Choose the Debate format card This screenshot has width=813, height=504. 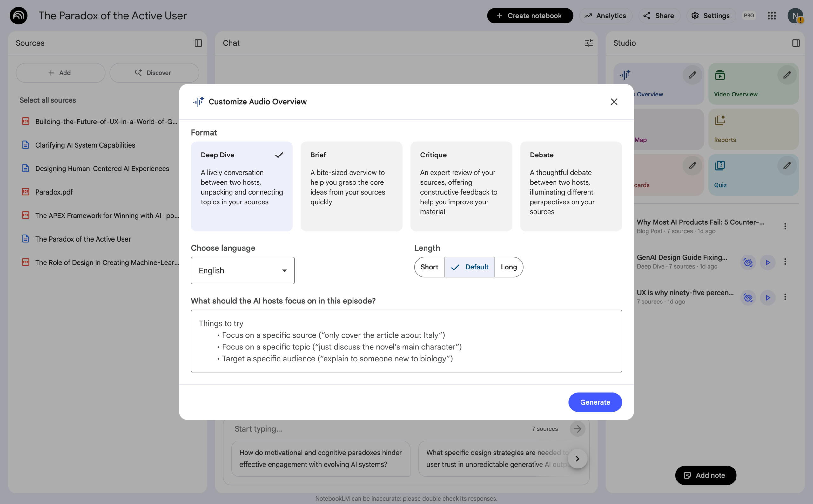tap(571, 186)
